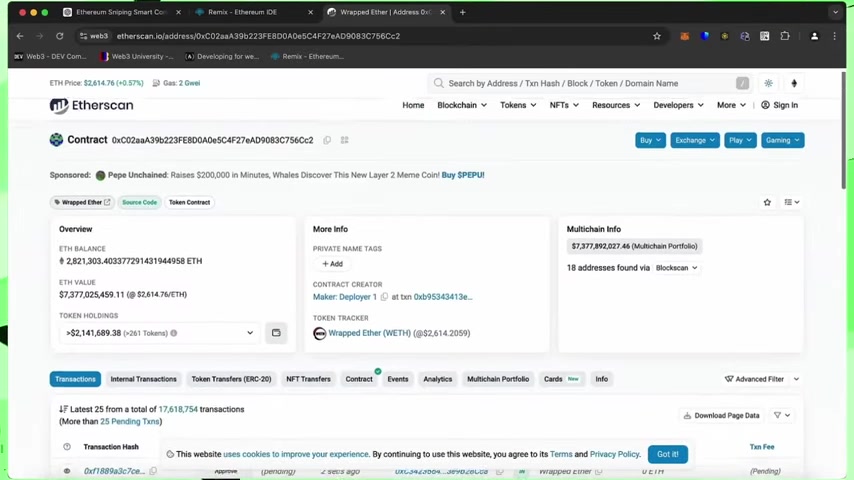854x480 pixels.
Task: Open the Ethereum network selector icon
Action: coord(794,83)
